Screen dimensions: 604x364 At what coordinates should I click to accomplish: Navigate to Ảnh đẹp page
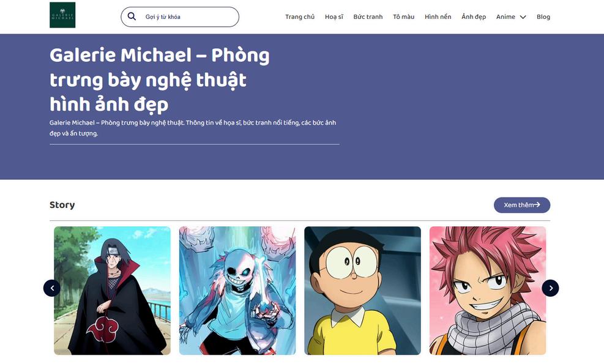click(474, 17)
